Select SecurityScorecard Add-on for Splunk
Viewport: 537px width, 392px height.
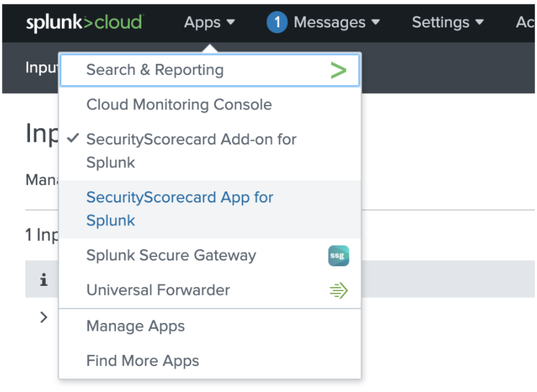210,151
